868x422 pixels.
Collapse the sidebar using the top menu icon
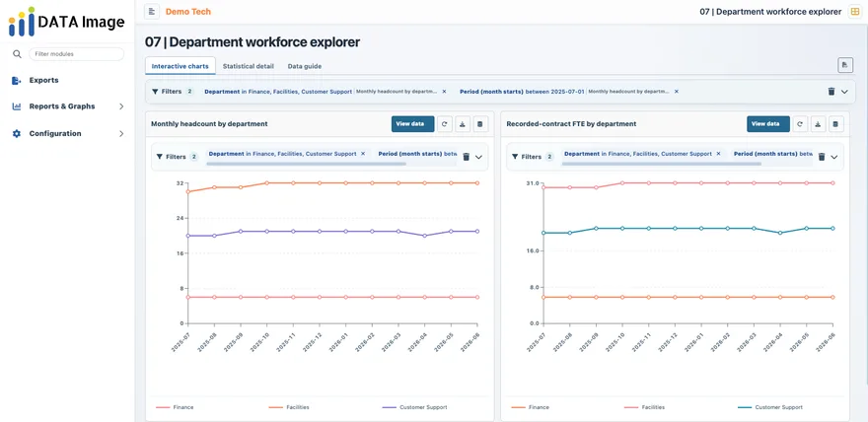[152, 11]
